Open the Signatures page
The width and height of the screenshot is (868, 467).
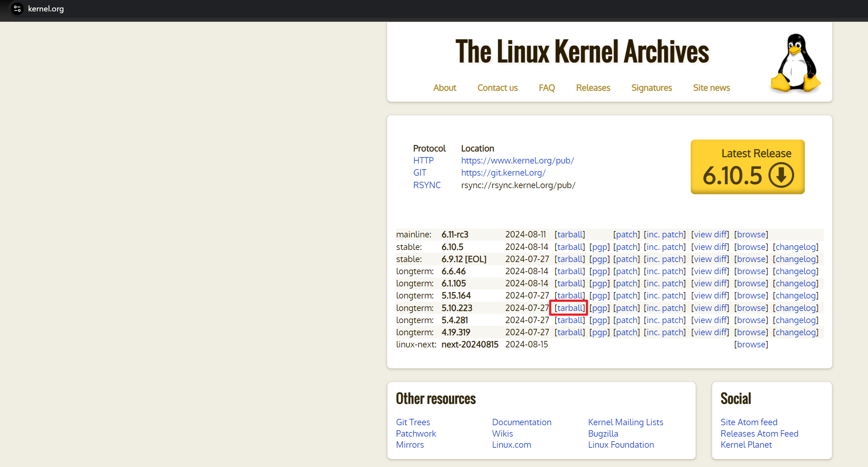point(651,88)
